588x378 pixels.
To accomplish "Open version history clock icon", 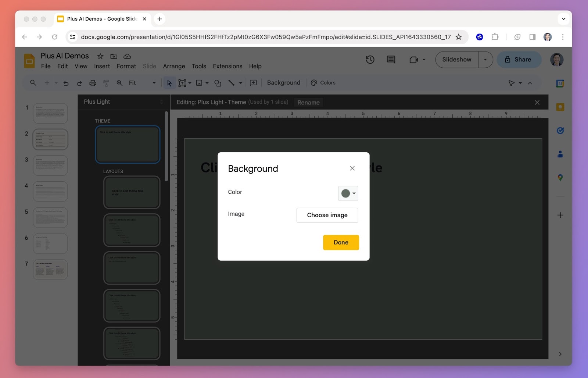I will (370, 60).
